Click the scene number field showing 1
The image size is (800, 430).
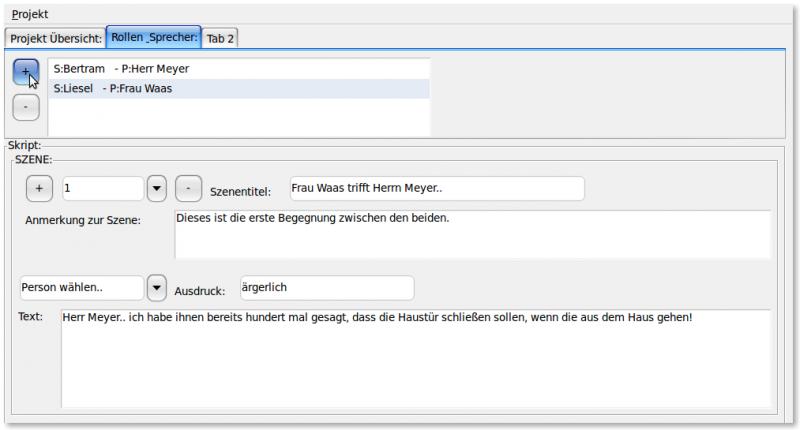click(102, 188)
